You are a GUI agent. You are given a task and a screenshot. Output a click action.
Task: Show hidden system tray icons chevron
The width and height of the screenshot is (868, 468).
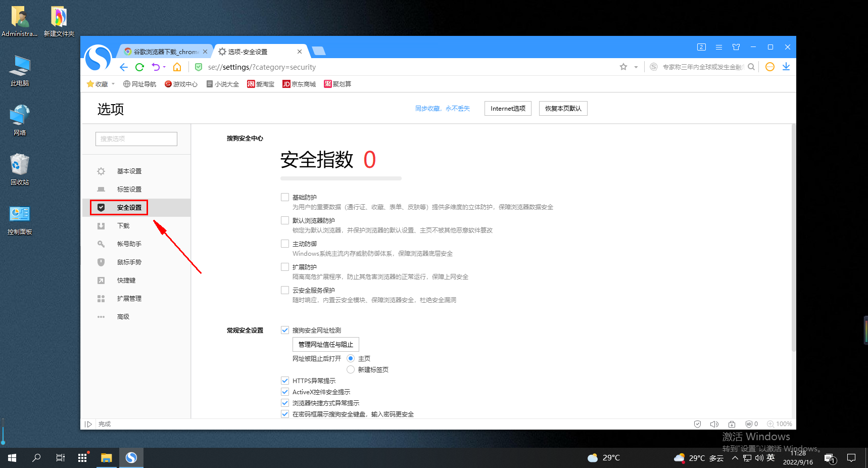(735, 458)
